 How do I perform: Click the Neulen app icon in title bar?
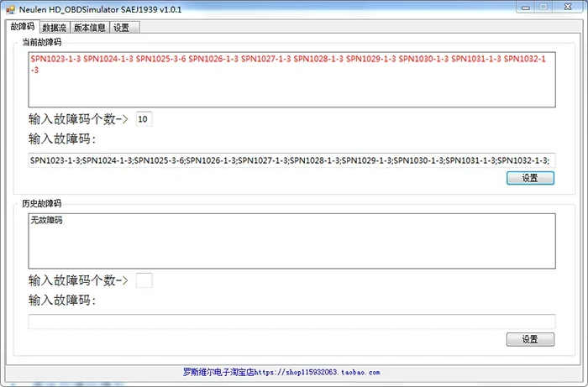tap(10, 9)
